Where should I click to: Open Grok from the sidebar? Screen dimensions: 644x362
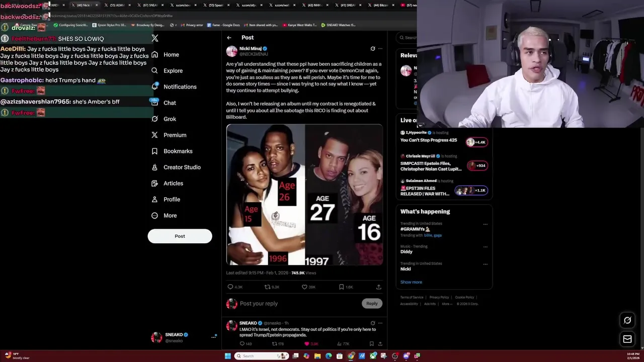click(x=164, y=119)
